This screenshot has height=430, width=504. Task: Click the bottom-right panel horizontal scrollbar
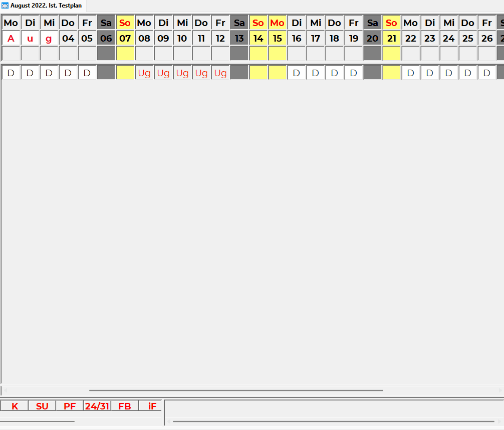click(333, 421)
